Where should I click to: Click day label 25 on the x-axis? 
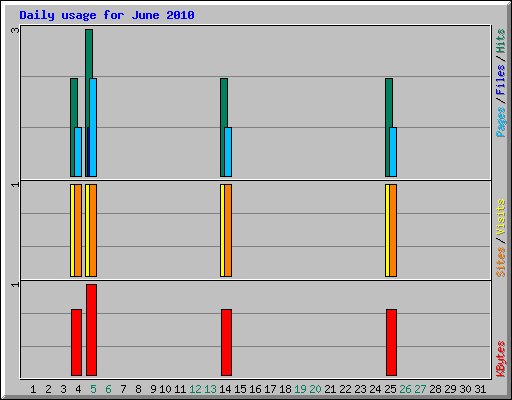(390, 389)
